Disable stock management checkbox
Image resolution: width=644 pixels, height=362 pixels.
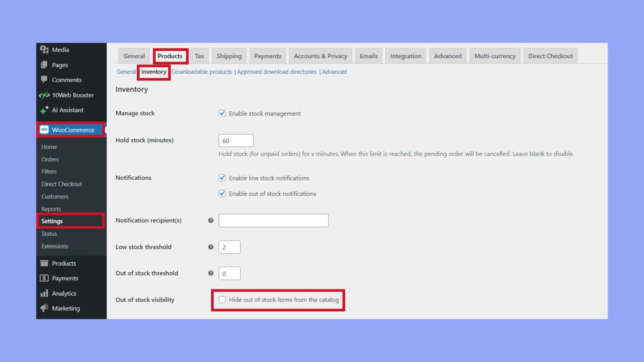point(222,113)
